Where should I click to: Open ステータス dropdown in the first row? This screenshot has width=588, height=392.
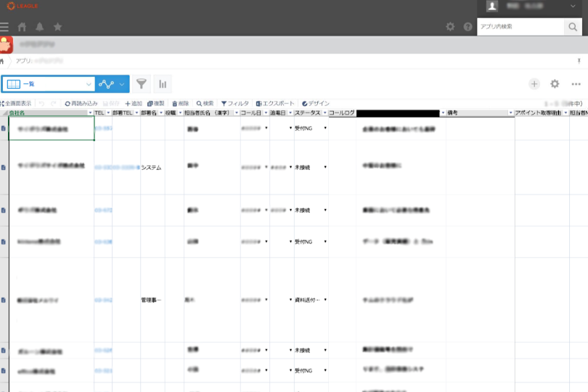pos(324,128)
